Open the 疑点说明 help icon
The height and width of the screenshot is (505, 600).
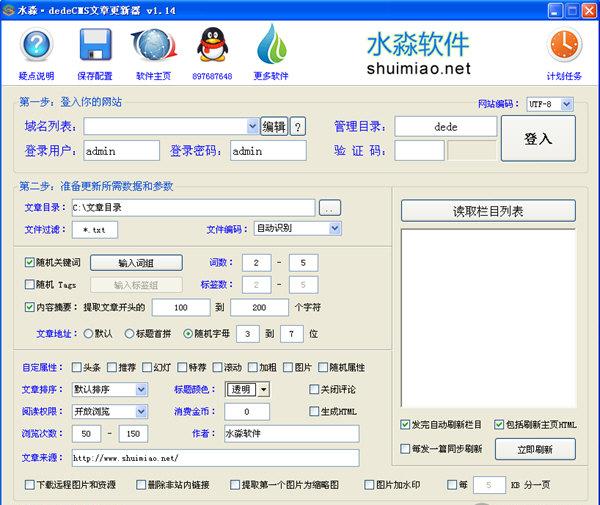(x=37, y=45)
